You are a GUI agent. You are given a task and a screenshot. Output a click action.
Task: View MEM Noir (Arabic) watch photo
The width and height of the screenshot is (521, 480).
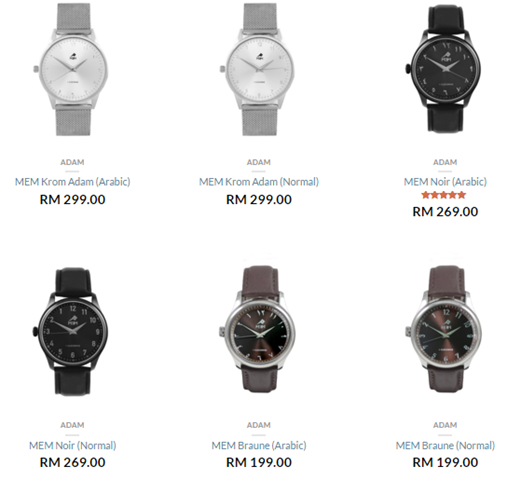[x=445, y=69]
